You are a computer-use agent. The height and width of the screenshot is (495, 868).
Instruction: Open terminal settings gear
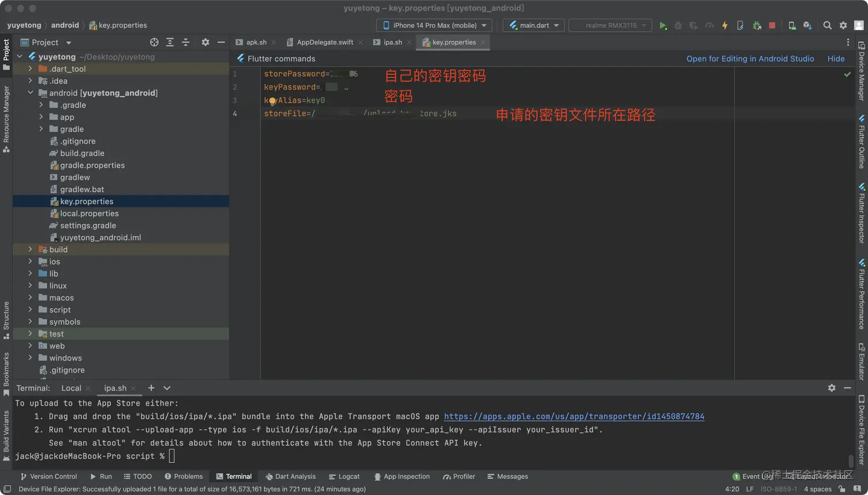(x=832, y=388)
